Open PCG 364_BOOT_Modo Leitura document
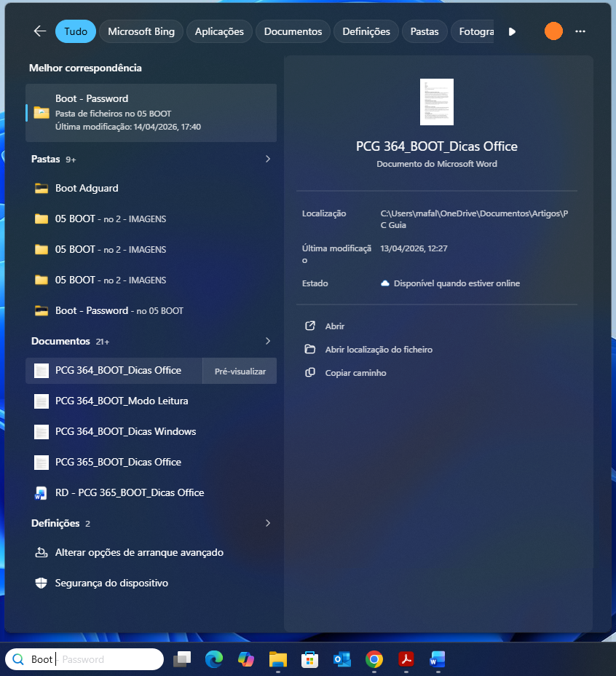The width and height of the screenshot is (616, 676). 151,401
